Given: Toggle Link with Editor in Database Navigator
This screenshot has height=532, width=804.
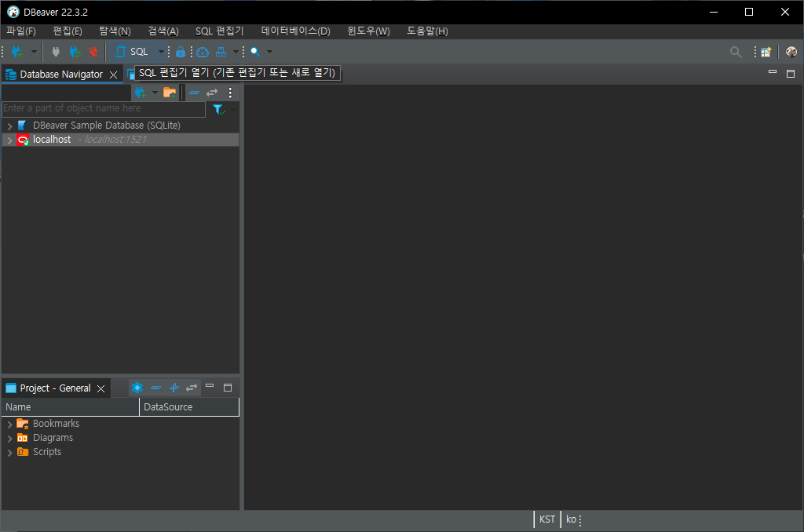Looking at the screenshot, I should click(212, 93).
